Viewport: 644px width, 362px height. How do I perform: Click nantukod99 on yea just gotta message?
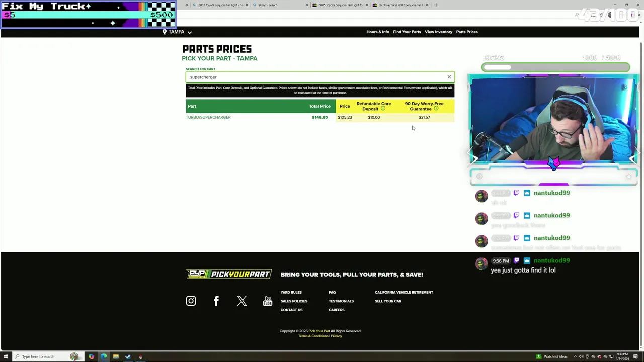click(x=551, y=260)
